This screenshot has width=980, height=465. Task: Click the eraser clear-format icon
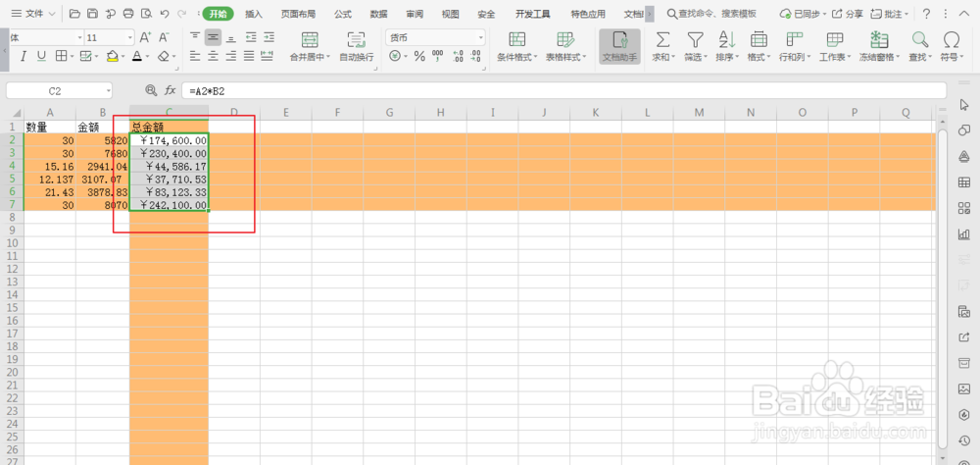[x=164, y=56]
